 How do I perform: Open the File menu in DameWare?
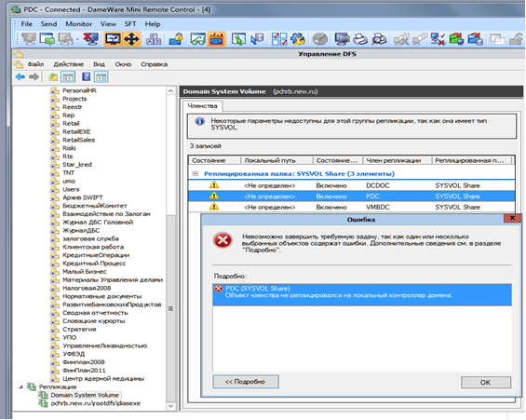click(x=26, y=24)
